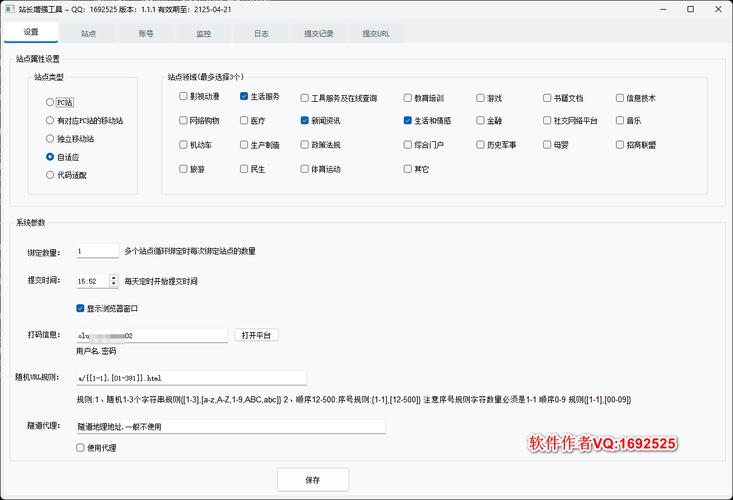Switch to the 站点 tab
Screen dimensions: 733x500
89,33
